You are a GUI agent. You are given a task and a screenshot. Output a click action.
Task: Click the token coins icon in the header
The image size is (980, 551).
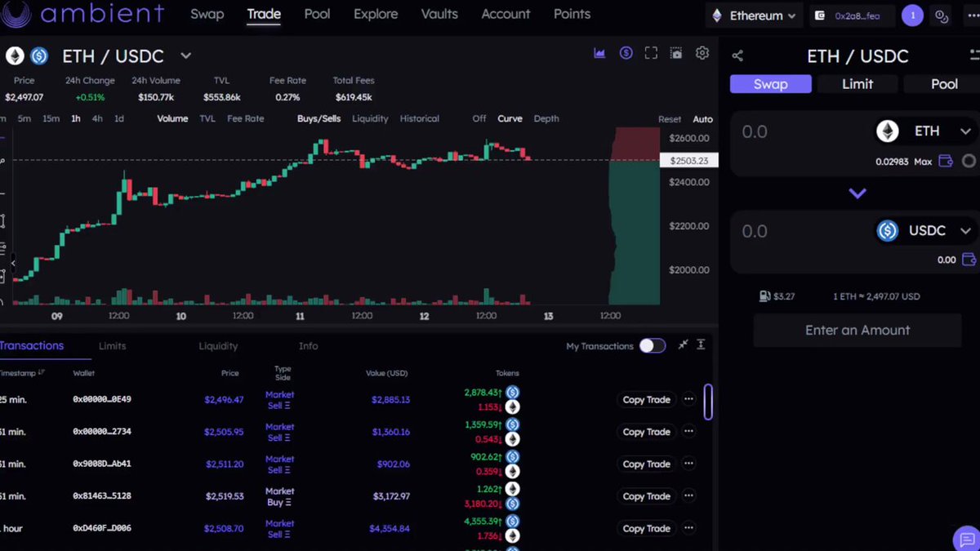pyautogui.click(x=942, y=16)
